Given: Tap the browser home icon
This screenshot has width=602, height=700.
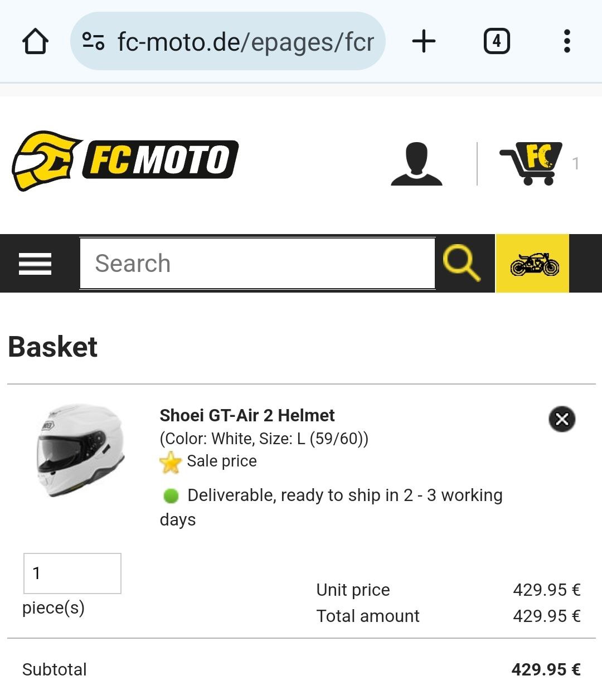Looking at the screenshot, I should 35,41.
